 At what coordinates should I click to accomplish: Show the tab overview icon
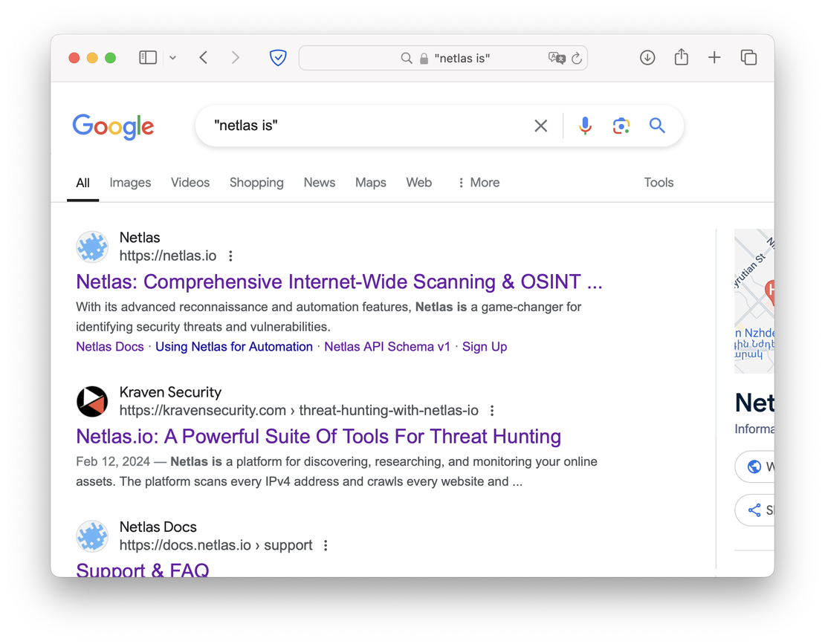[748, 58]
